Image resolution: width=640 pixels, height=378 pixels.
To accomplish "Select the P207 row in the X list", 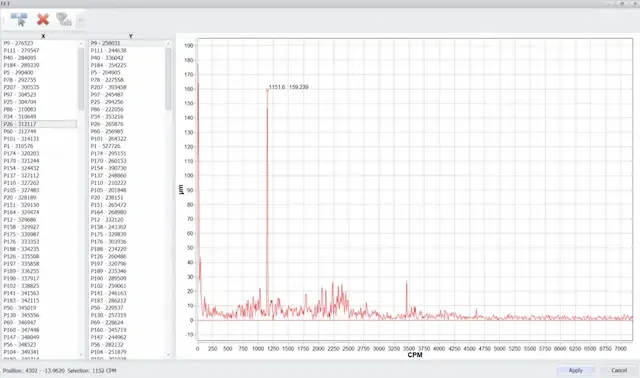I will tap(40, 87).
